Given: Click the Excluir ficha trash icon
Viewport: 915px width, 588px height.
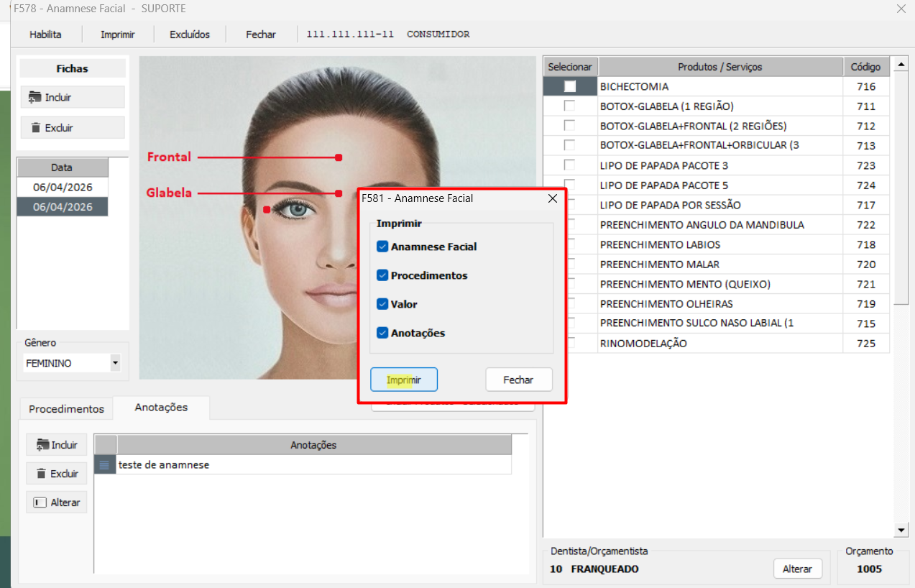Looking at the screenshot, I should [x=35, y=128].
